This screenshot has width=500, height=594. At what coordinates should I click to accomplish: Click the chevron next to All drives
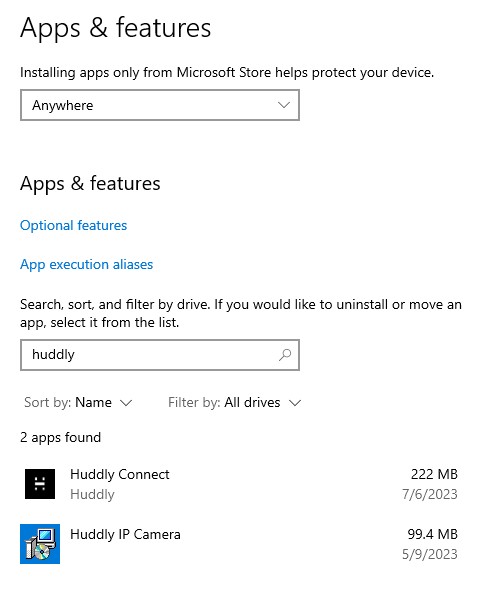295,403
